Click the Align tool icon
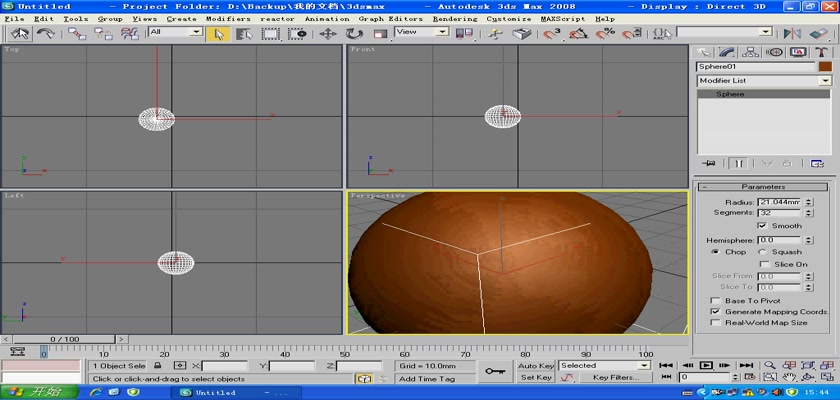 click(x=819, y=33)
